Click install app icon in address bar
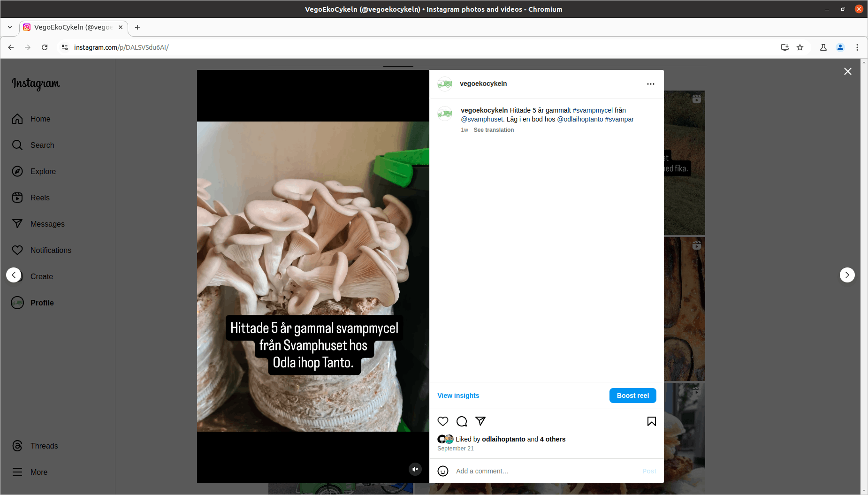 click(x=784, y=47)
